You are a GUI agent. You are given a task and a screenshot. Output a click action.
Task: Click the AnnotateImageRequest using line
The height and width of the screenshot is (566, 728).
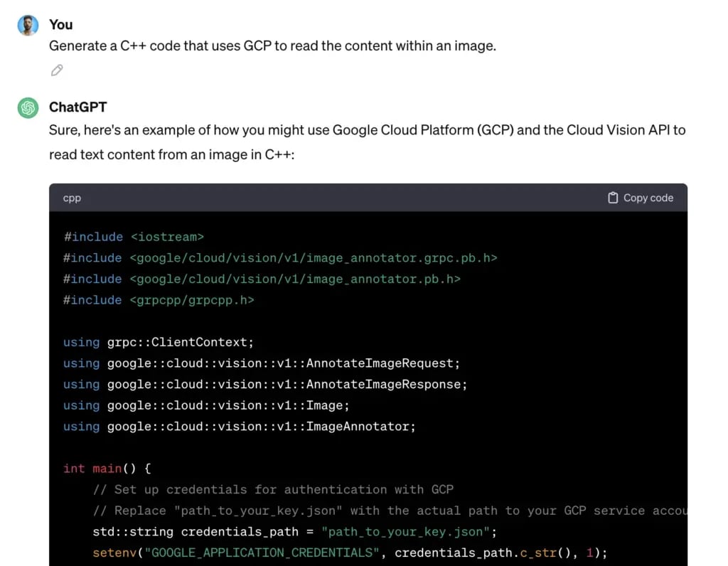pos(262,363)
